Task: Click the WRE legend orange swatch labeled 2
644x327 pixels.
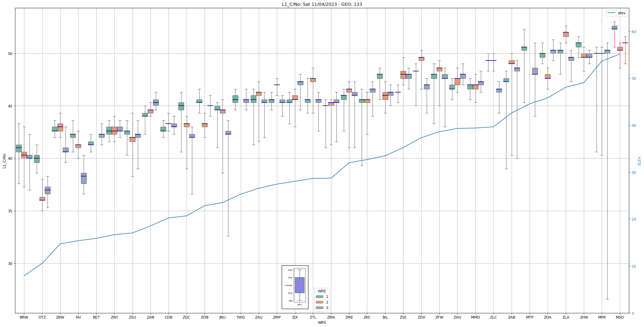Action: coord(319,302)
